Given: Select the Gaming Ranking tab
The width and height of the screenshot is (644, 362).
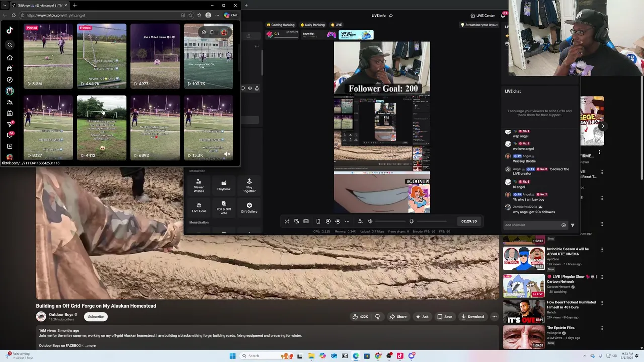Looking at the screenshot, I should pos(281,25).
